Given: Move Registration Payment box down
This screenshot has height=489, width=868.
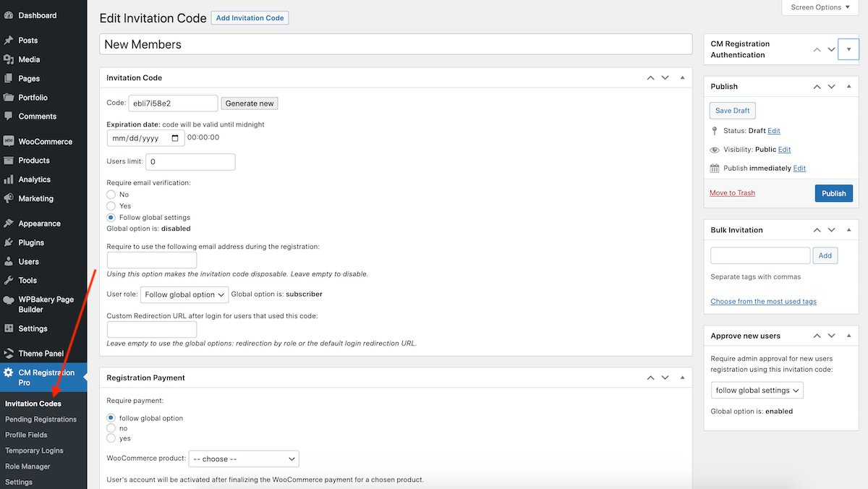Looking at the screenshot, I should (665, 378).
